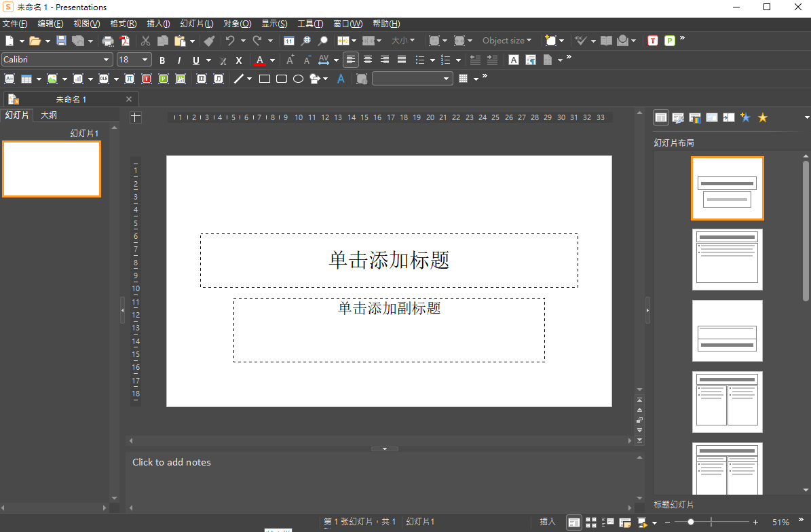This screenshot has height=532, width=811.
Task: Select the Format Painter brush icon
Action: (209, 41)
